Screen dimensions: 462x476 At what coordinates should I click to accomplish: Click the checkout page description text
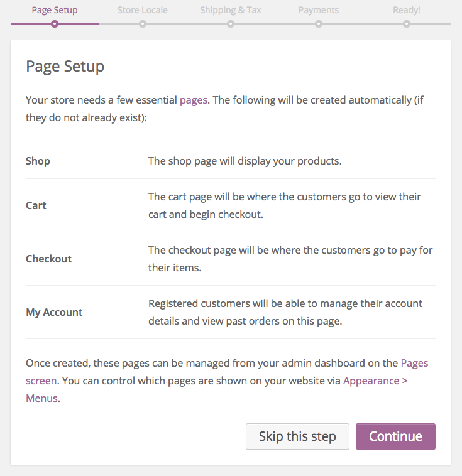[x=290, y=259]
